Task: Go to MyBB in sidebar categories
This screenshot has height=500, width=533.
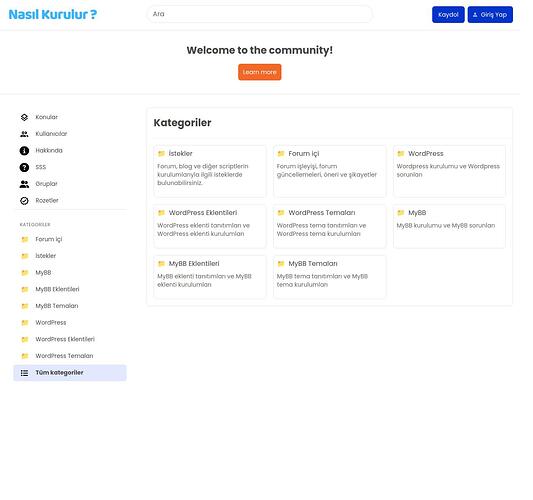Action: tap(70, 273)
